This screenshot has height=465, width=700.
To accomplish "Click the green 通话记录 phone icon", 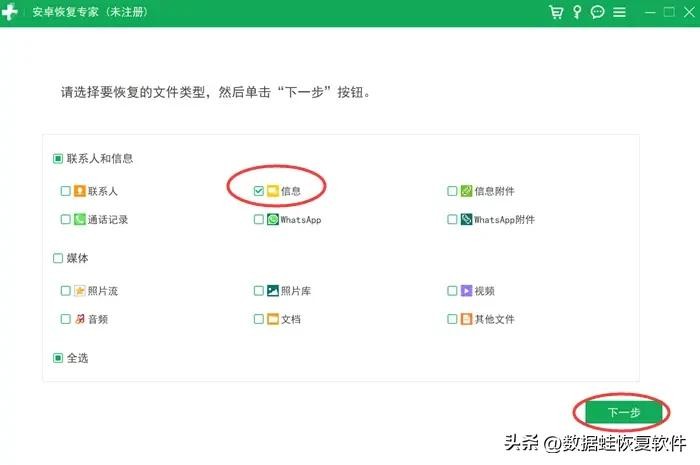I will (x=79, y=219).
